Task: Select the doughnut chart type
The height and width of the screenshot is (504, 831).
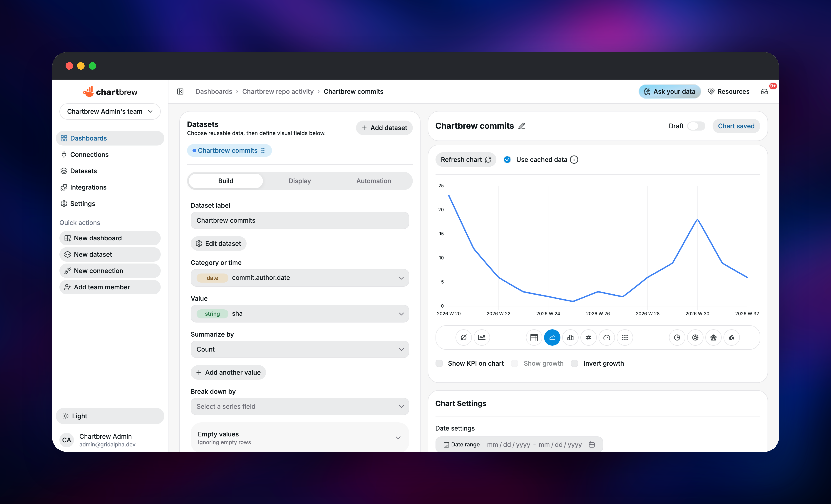Action: [695, 338]
